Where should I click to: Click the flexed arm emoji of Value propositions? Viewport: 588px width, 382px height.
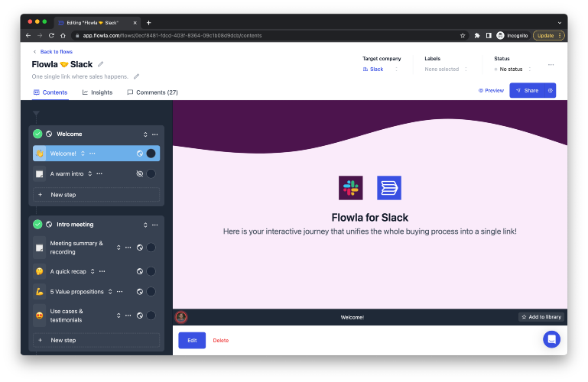[39, 292]
